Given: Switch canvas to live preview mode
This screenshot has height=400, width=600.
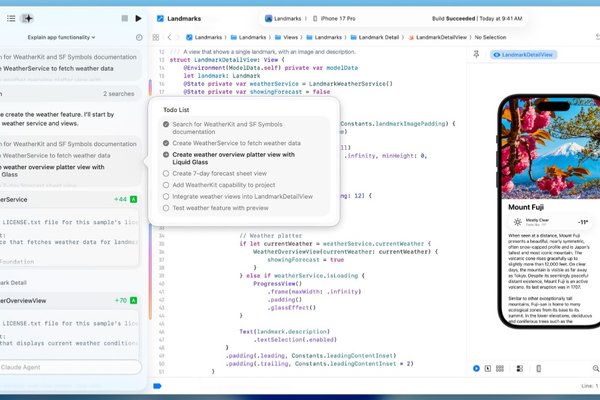Looking at the screenshot, I should coord(476,368).
